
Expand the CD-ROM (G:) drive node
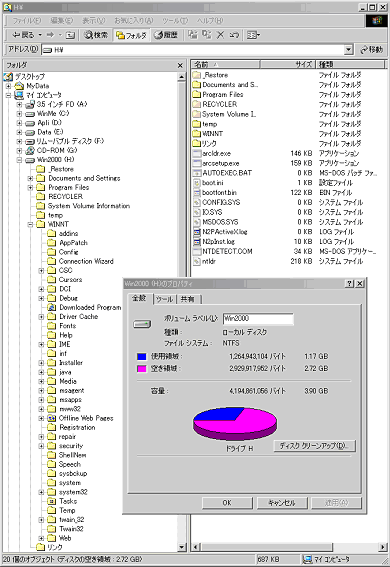pyautogui.click(x=19, y=150)
